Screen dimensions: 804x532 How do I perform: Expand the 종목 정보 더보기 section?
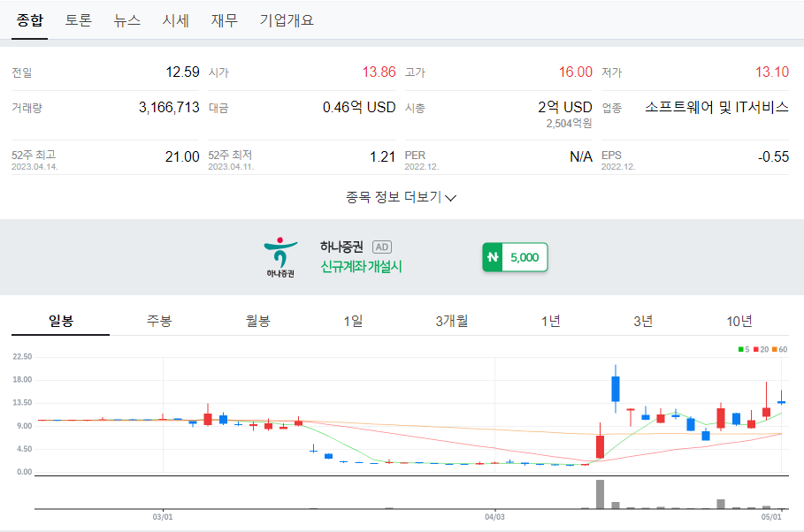pos(402,198)
